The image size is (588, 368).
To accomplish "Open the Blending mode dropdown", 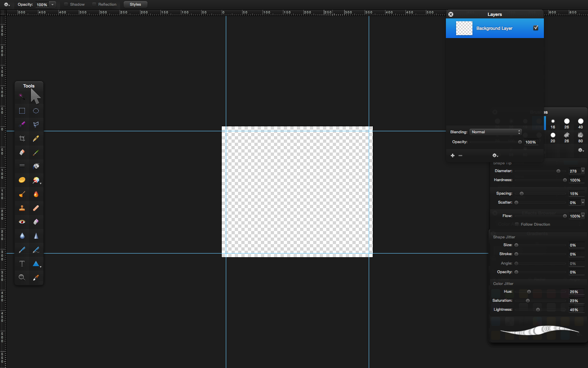I will pos(496,132).
